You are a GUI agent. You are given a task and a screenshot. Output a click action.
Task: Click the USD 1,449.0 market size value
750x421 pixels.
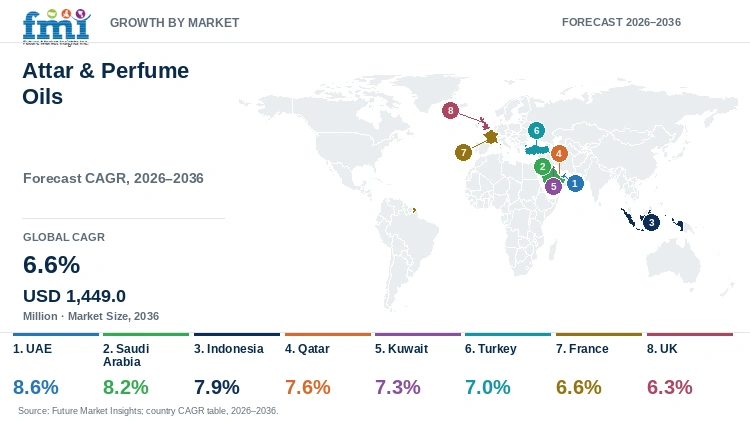[x=74, y=296]
